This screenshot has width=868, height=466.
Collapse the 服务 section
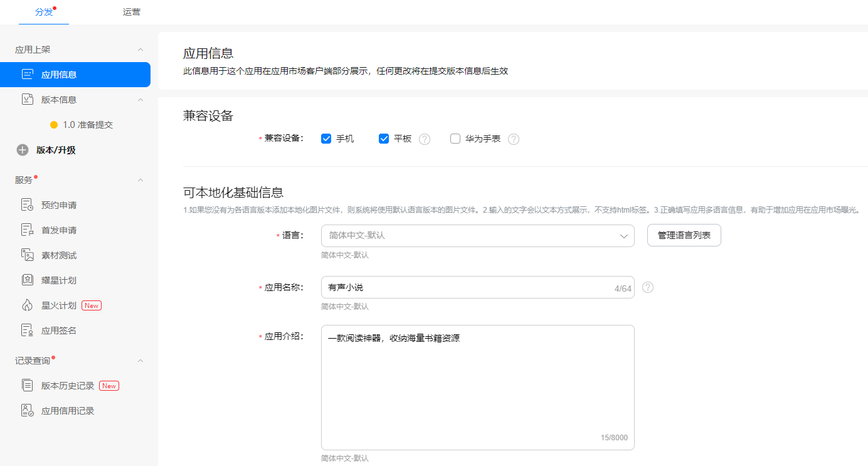pos(140,180)
